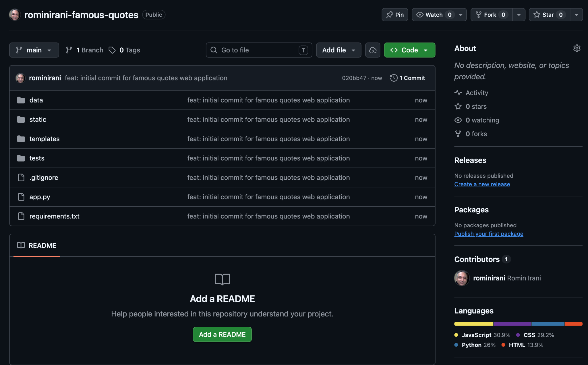
Task: Click the data folder icon
Action: click(21, 100)
